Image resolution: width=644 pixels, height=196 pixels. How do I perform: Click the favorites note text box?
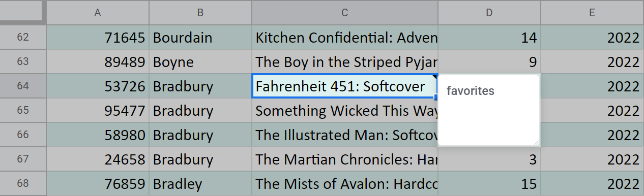[x=488, y=111]
